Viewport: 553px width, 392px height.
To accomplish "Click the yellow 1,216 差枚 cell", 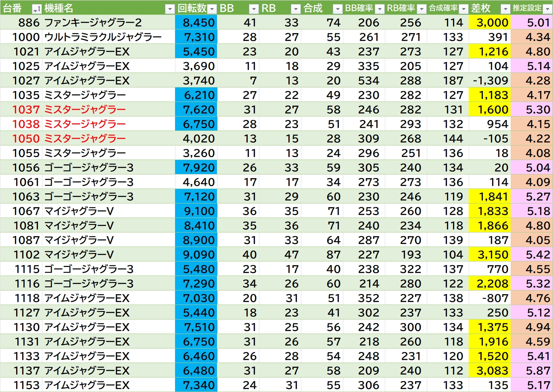I will (x=489, y=52).
